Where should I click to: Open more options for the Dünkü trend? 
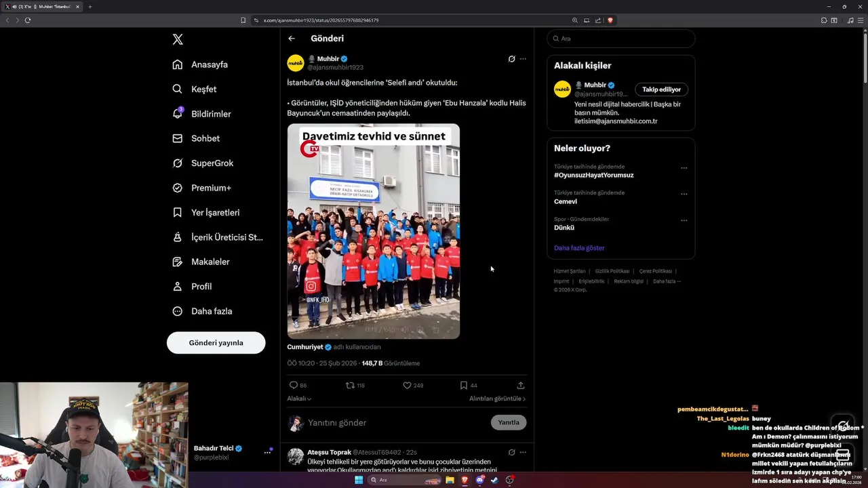[x=684, y=221]
